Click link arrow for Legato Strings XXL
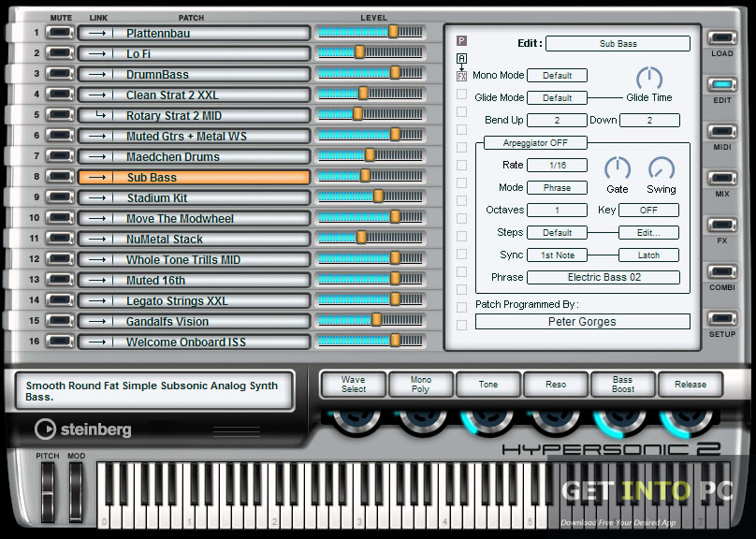 click(x=97, y=300)
